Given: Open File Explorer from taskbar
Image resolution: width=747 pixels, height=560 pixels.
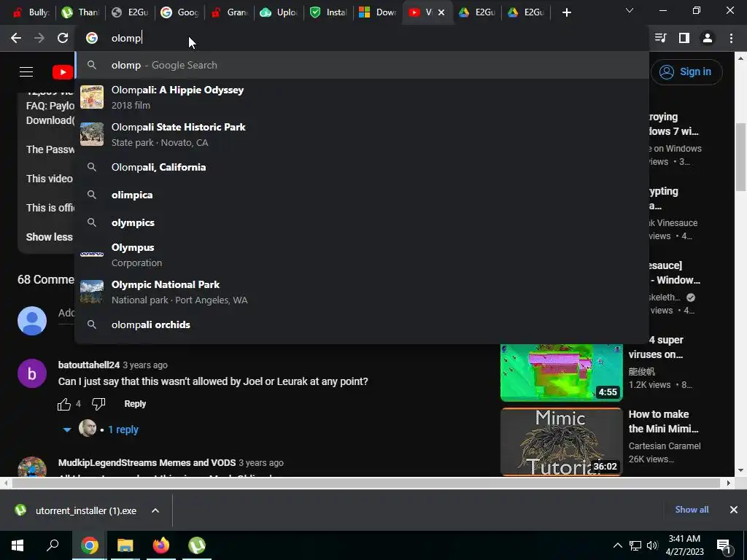Looking at the screenshot, I should click(125, 545).
